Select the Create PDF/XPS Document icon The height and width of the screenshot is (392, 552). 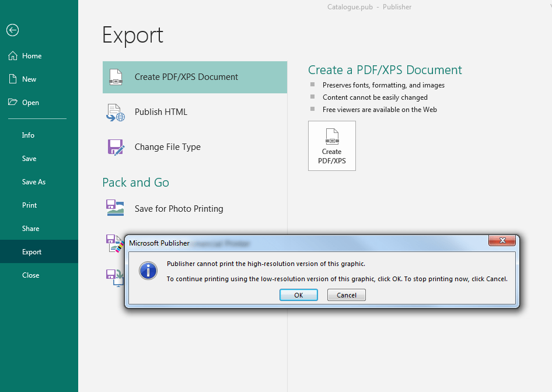[116, 76]
